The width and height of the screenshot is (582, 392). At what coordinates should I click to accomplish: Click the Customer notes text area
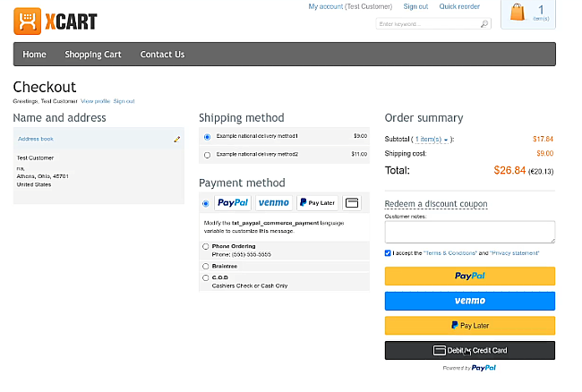tap(470, 232)
